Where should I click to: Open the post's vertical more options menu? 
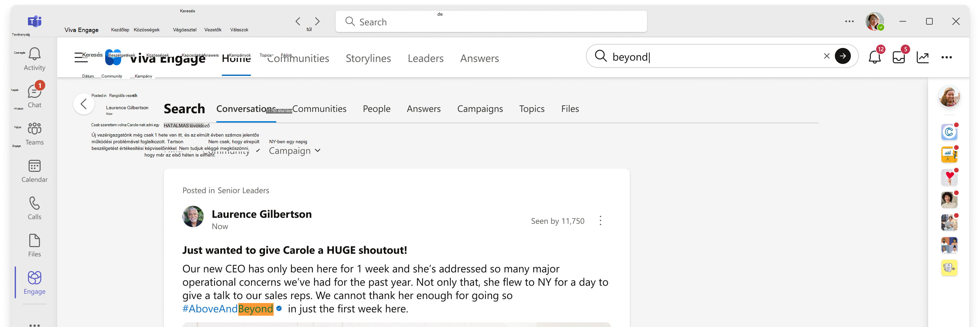[600, 221]
